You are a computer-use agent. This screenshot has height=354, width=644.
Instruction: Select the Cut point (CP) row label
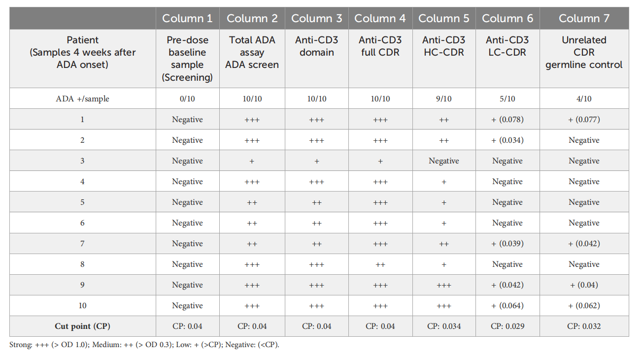[83, 326]
